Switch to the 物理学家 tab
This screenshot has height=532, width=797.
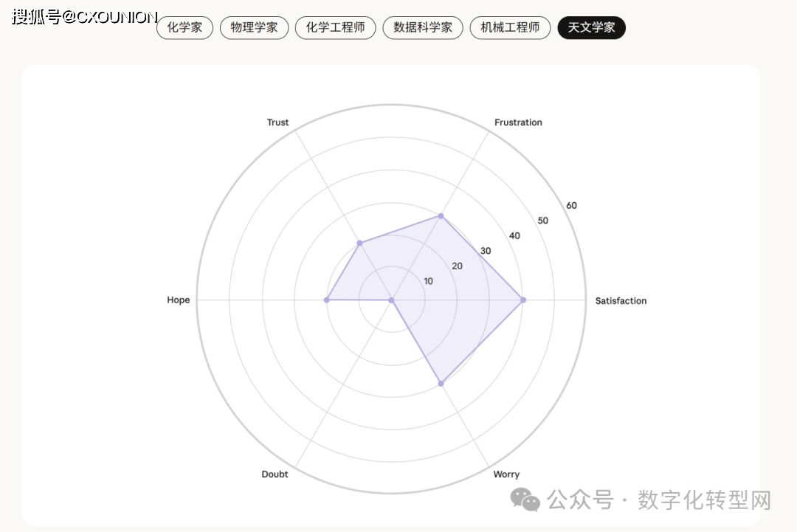(254, 28)
